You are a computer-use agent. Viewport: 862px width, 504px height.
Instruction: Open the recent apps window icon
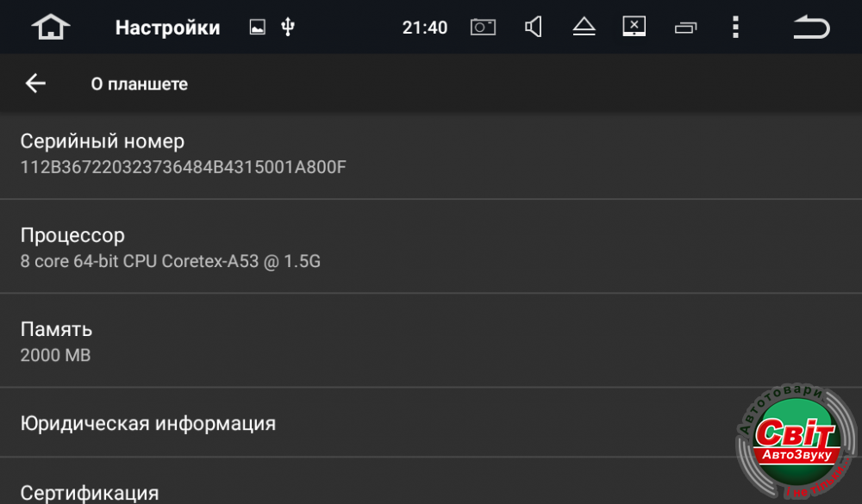click(x=685, y=28)
